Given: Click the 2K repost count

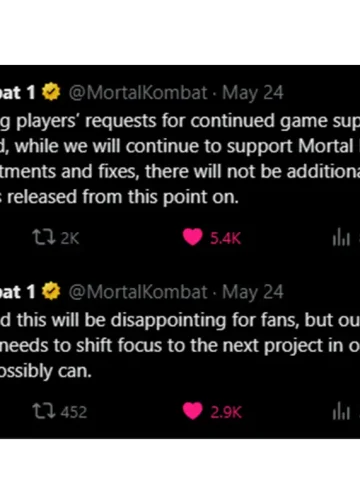Looking at the screenshot, I should (x=70, y=238).
